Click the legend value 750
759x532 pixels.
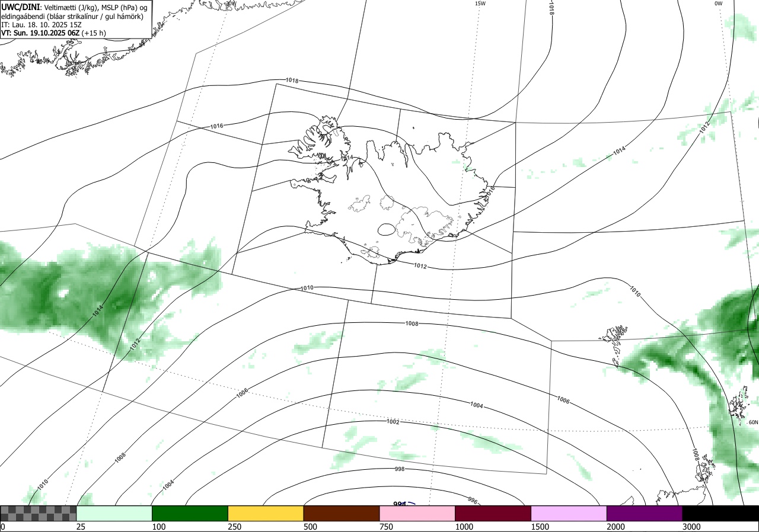pyautogui.click(x=386, y=527)
